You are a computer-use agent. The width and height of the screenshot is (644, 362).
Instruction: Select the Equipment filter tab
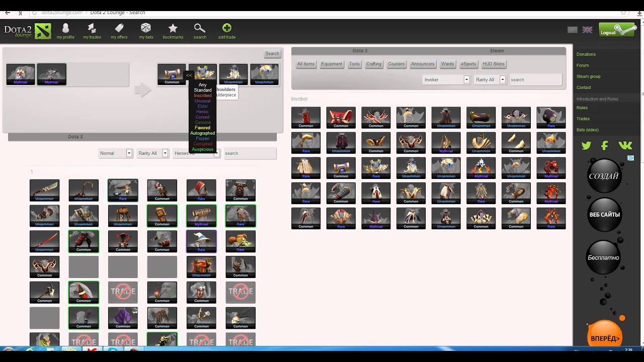pyautogui.click(x=332, y=64)
